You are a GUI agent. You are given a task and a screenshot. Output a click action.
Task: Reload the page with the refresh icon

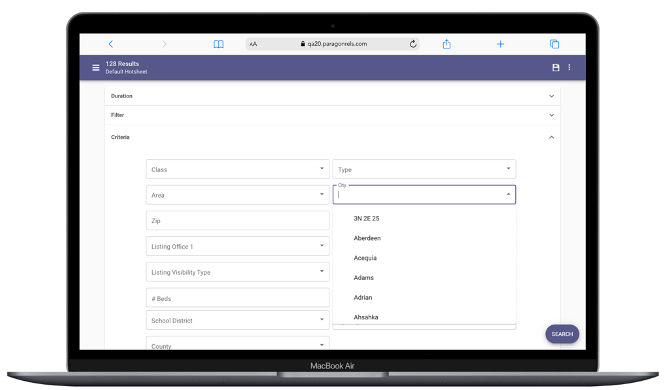413,44
